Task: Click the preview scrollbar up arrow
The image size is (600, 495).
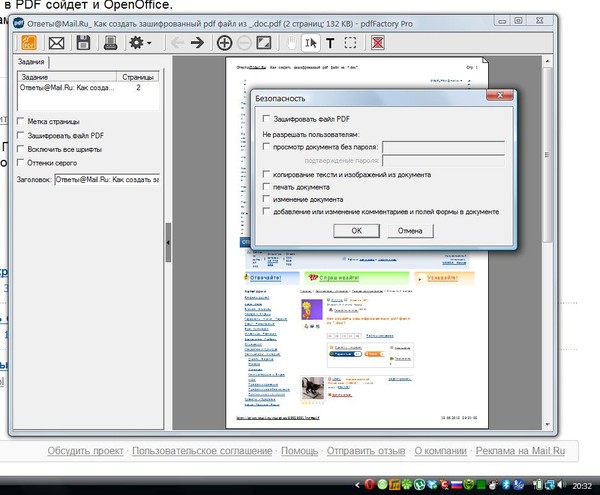Action: pos(548,61)
